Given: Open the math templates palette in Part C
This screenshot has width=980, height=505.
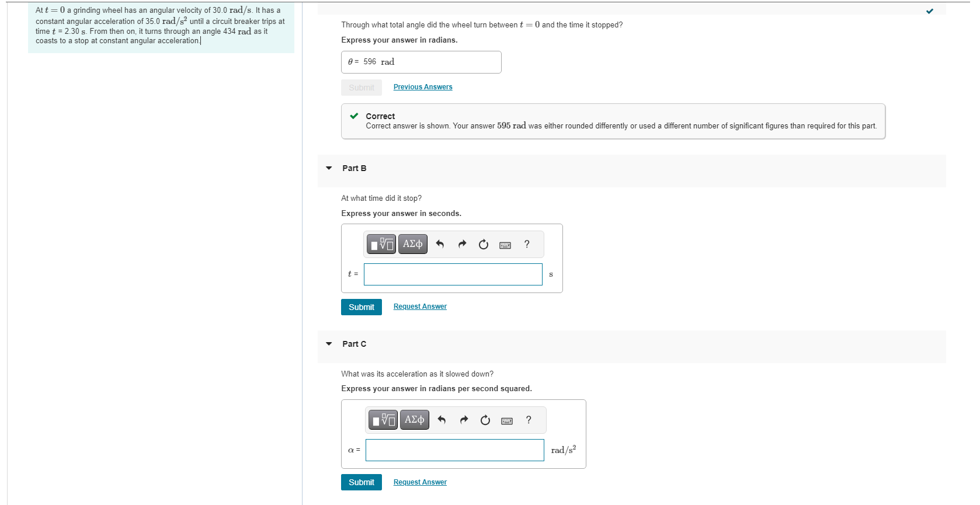Looking at the screenshot, I should click(383, 420).
